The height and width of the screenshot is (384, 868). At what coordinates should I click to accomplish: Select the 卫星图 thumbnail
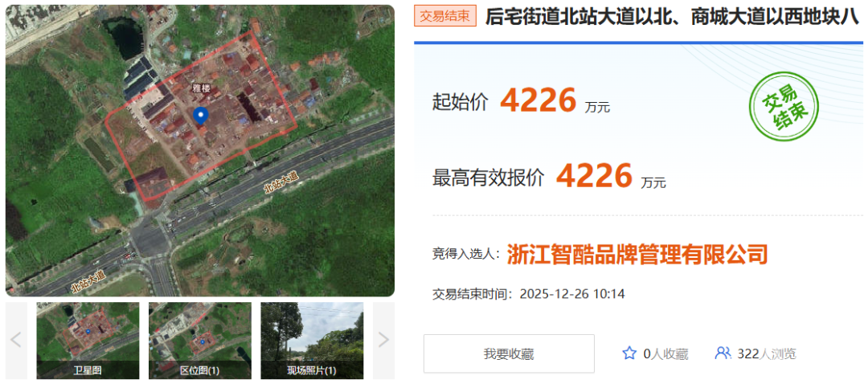pyautogui.click(x=88, y=341)
